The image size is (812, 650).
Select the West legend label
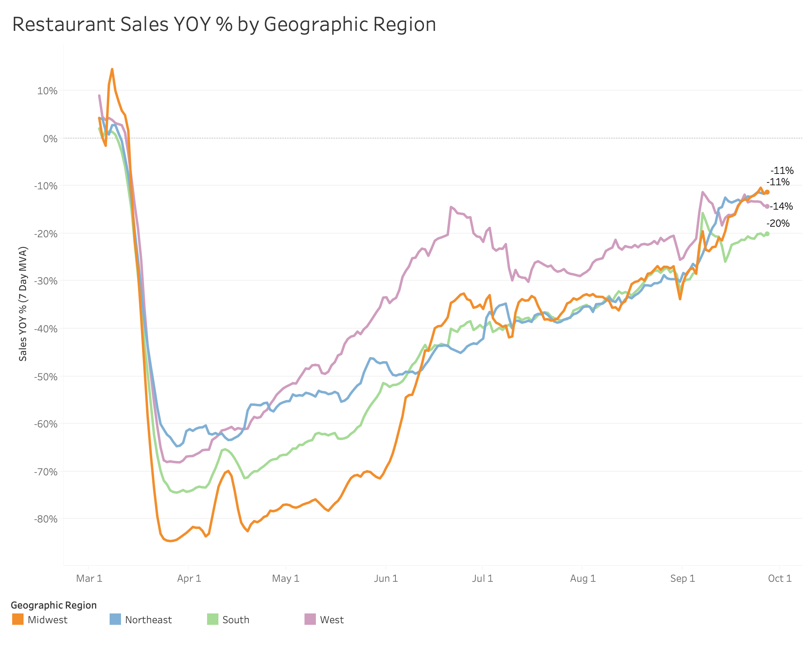[x=332, y=620]
